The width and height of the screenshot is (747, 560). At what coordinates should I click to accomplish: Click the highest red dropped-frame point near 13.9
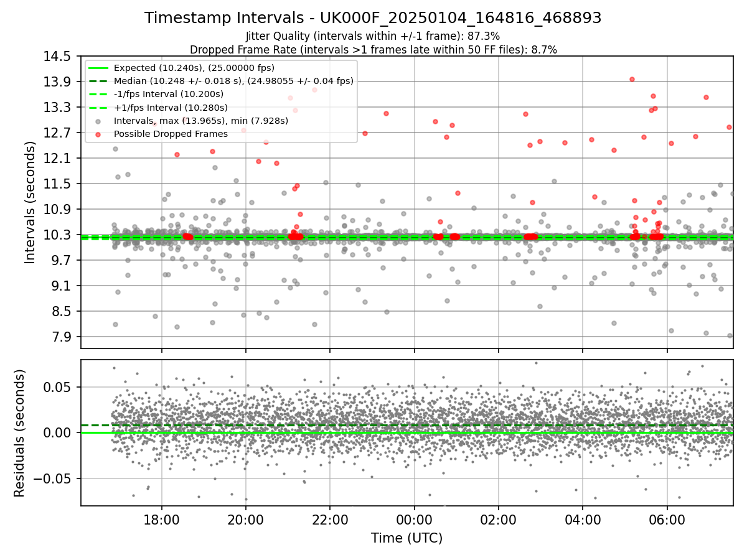click(632, 79)
